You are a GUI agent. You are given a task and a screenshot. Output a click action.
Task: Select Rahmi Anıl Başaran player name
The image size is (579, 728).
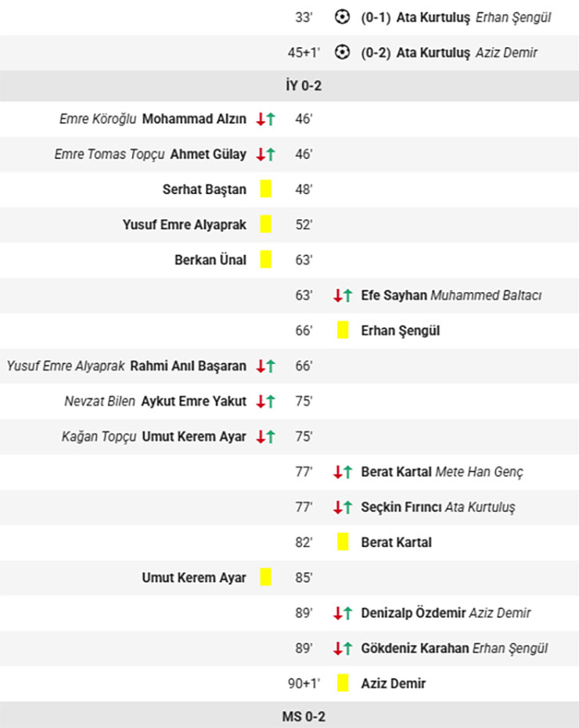pyautogui.click(x=188, y=366)
